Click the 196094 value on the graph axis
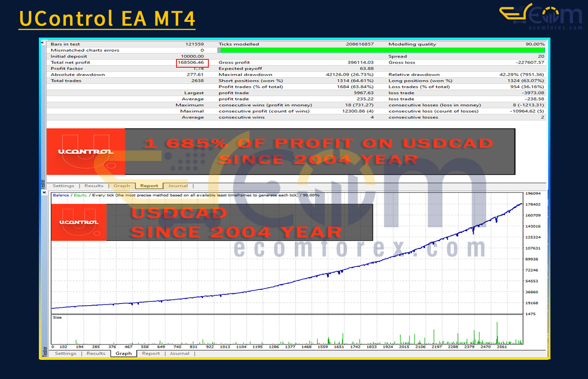Image resolution: width=588 pixels, height=379 pixels. [x=533, y=193]
